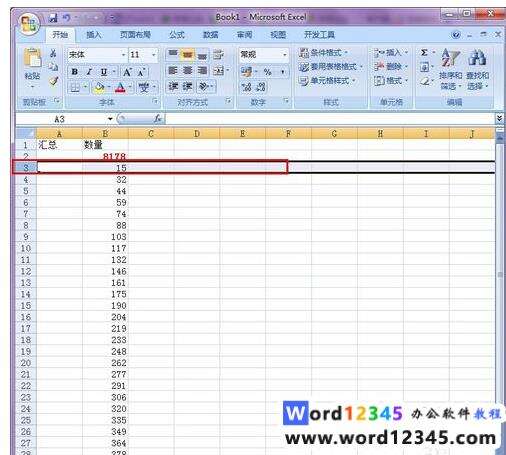Open the round Office button menu
The image size is (506, 455).
(x=29, y=23)
